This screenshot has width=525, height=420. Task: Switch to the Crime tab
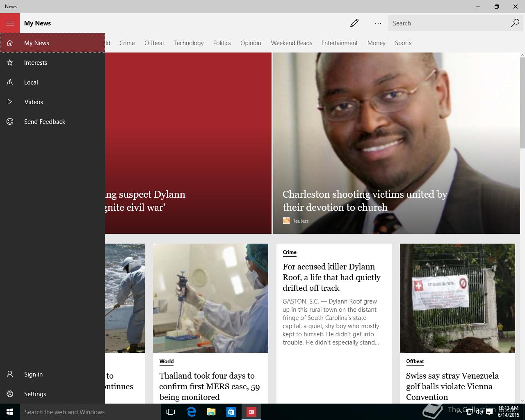click(127, 43)
